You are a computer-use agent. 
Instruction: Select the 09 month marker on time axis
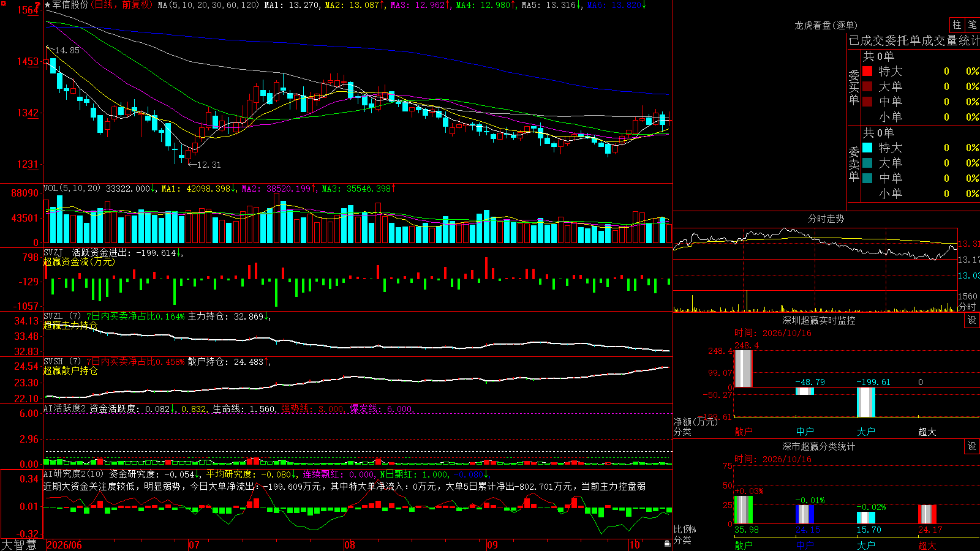(492, 545)
